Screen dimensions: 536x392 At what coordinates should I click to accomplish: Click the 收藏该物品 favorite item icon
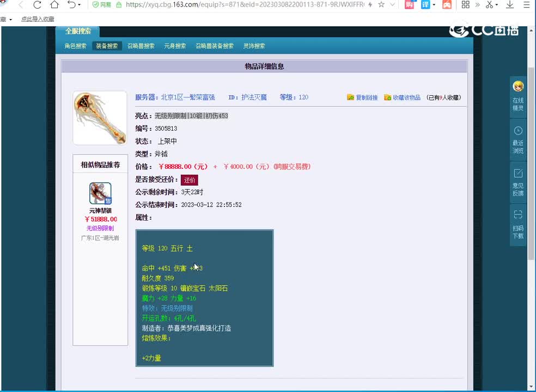(388, 97)
